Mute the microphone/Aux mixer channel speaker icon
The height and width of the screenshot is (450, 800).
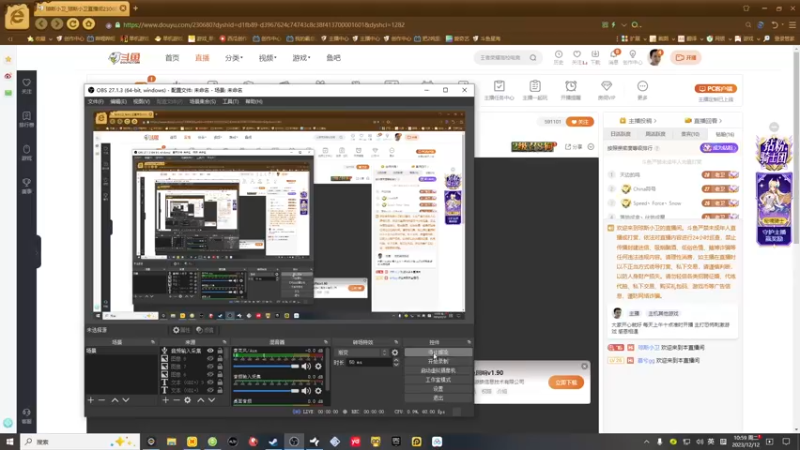coord(306,366)
